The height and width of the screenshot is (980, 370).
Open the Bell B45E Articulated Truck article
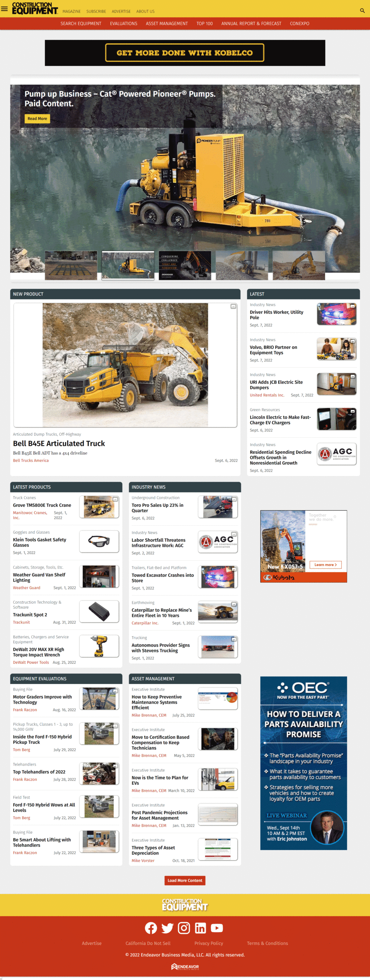pos(59,443)
